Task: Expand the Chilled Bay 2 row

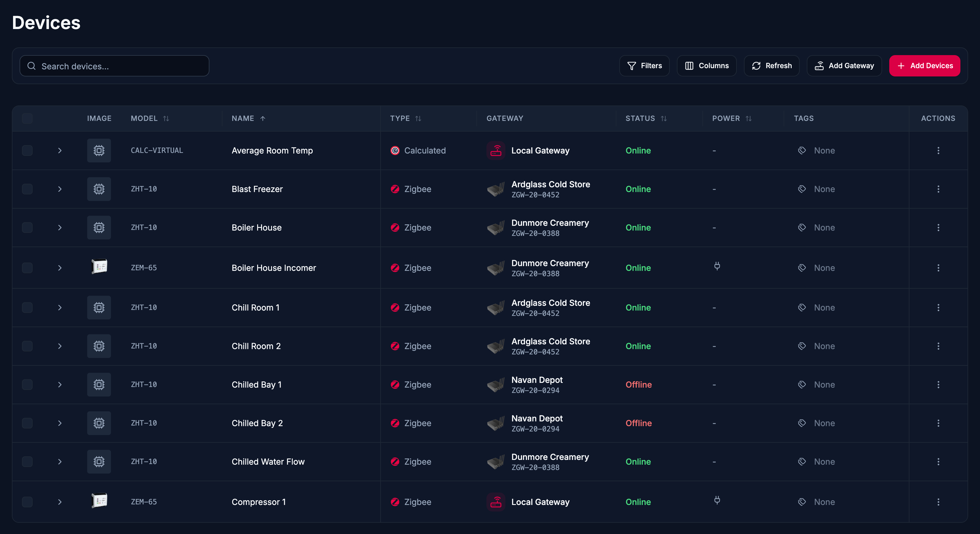Action: click(60, 423)
